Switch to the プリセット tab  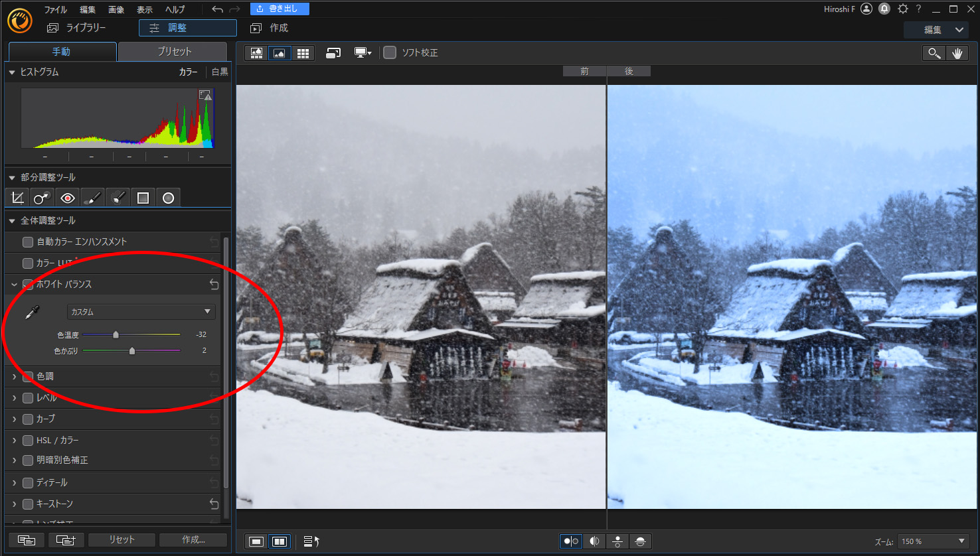point(173,52)
